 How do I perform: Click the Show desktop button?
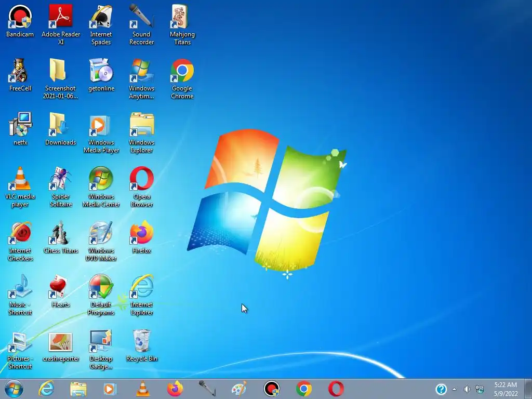click(528, 389)
